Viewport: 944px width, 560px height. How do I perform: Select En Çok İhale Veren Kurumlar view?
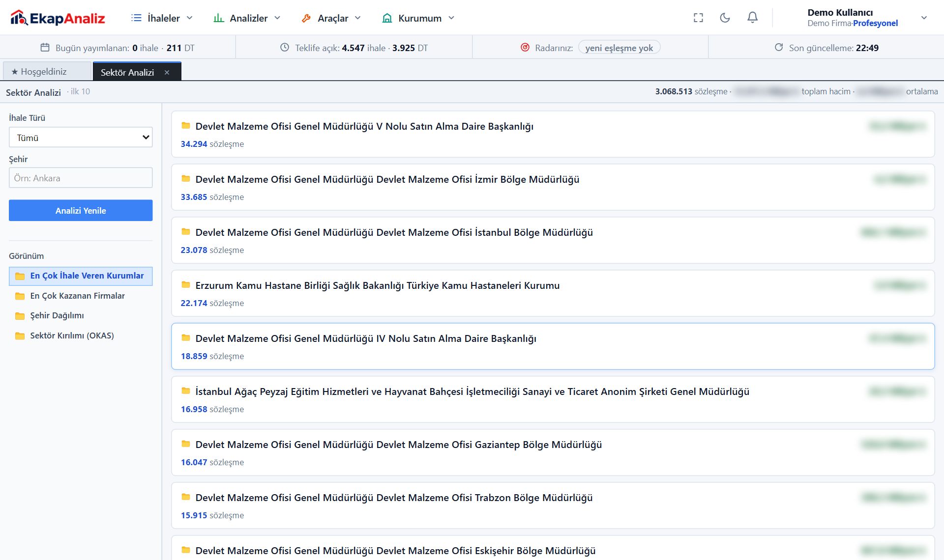[81, 276]
